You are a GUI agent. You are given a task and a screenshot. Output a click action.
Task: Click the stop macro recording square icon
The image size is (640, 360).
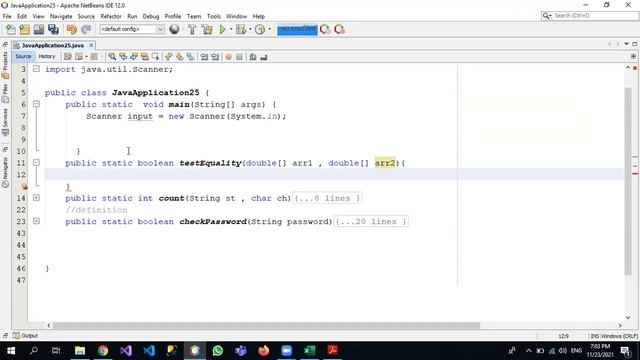pyautogui.click(x=240, y=57)
